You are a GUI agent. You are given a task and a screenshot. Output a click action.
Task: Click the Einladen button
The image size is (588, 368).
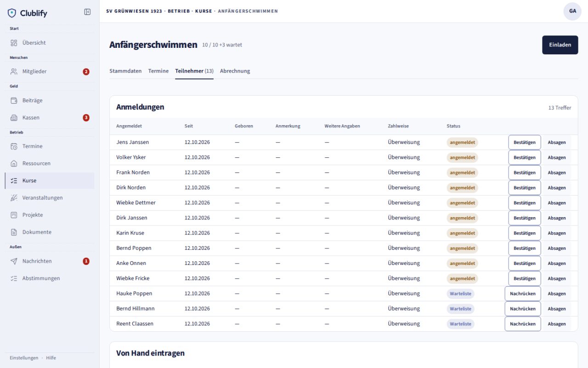tap(560, 45)
